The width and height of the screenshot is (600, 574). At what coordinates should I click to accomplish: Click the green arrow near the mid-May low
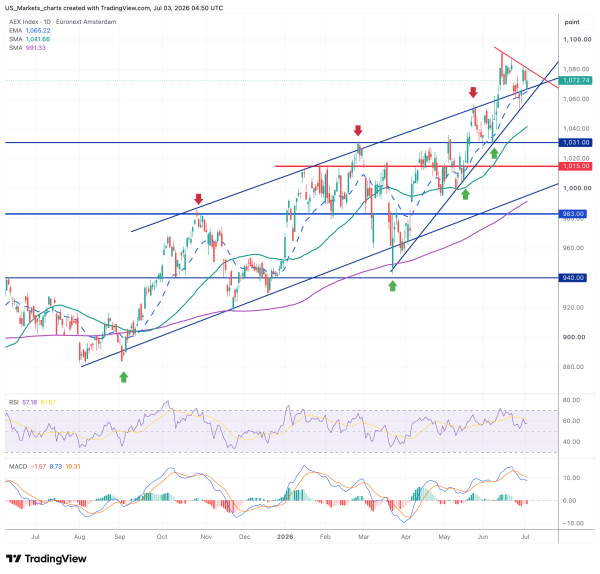(x=465, y=194)
